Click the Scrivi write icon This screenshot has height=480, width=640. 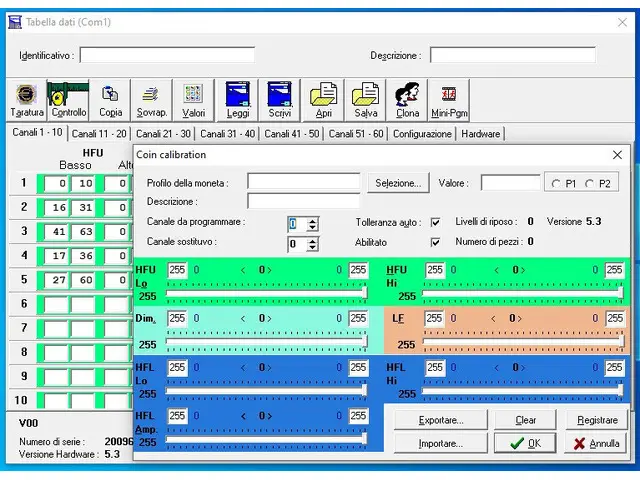(280, 100)
